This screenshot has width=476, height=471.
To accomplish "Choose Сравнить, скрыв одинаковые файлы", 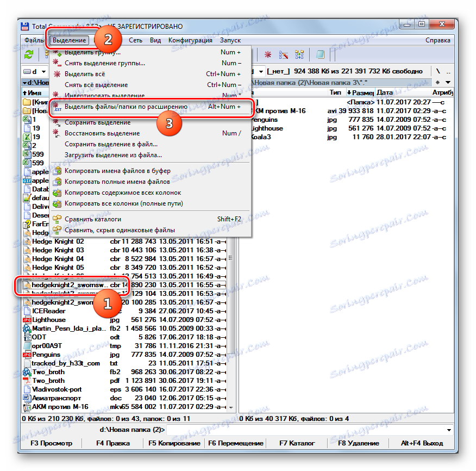I will coord(151,231).
